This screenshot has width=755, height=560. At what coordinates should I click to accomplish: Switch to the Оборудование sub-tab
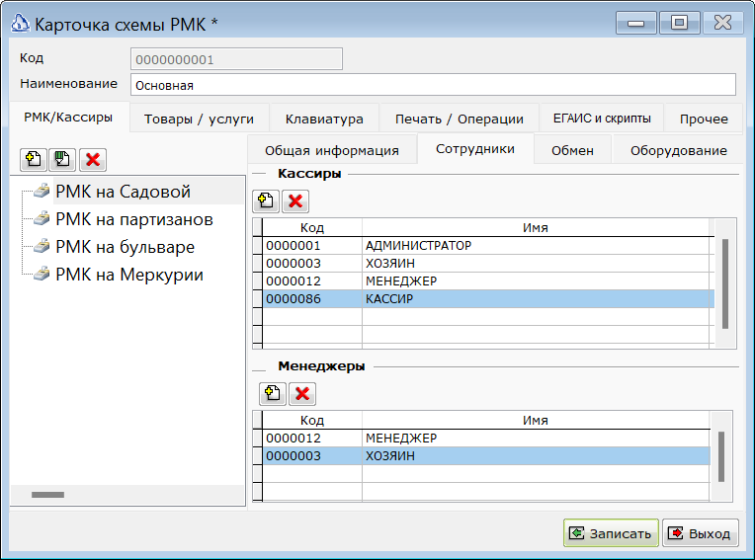point(679,150)
